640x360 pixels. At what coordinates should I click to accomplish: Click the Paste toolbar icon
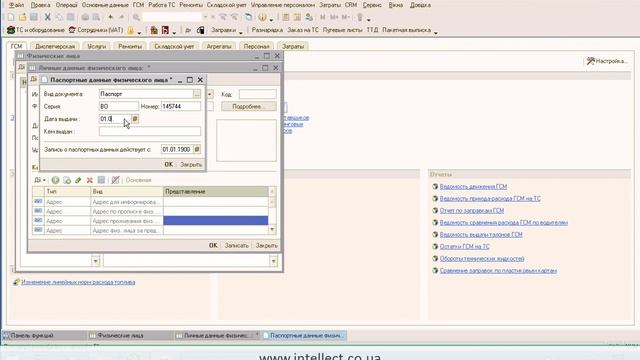pyautogui.click(x=71, y=17)
